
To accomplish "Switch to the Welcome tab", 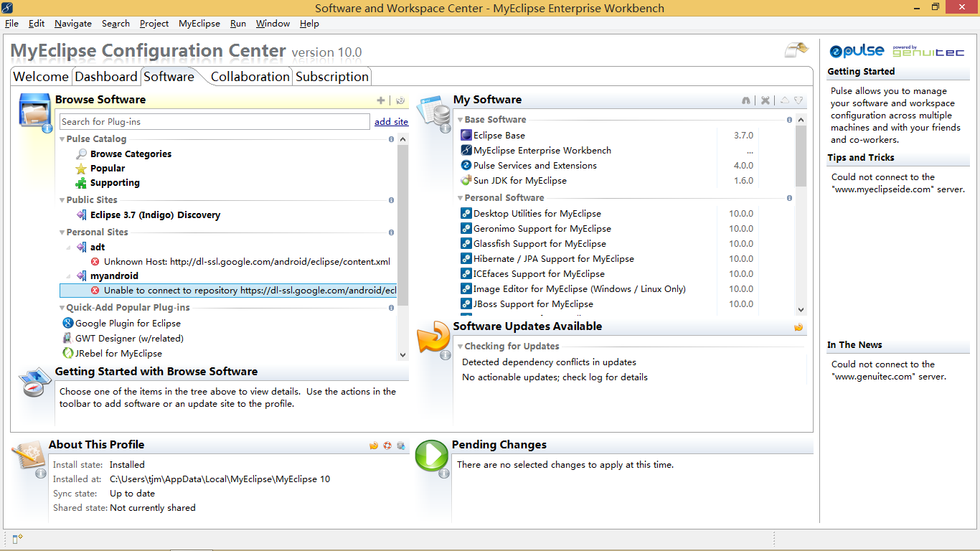I will tap(41, 77).
